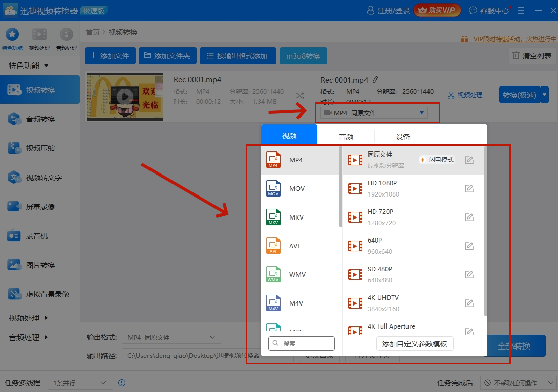This screenshot has width=558, height=392.
Task: Open the 输出格式 dropdown at the bottom
Action: pos(171,337)
